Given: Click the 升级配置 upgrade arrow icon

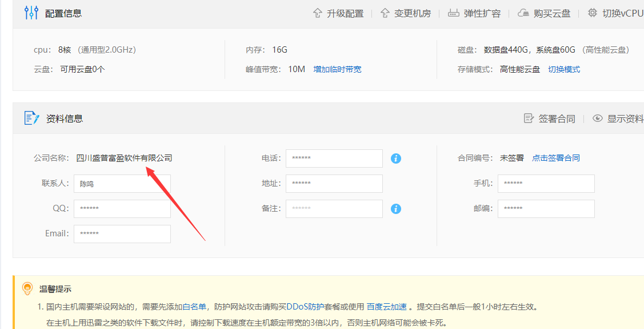Looking at the screenshot, I should point(318,13).
